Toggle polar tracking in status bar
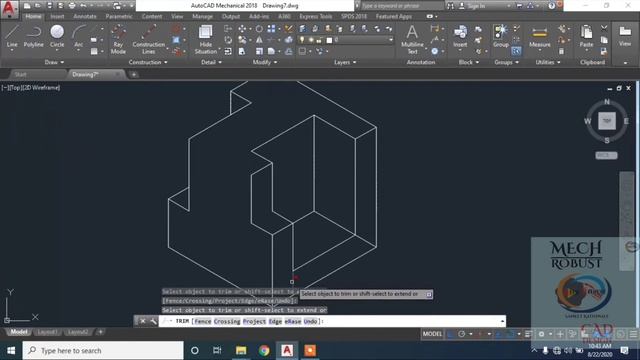 click(462, 334)
